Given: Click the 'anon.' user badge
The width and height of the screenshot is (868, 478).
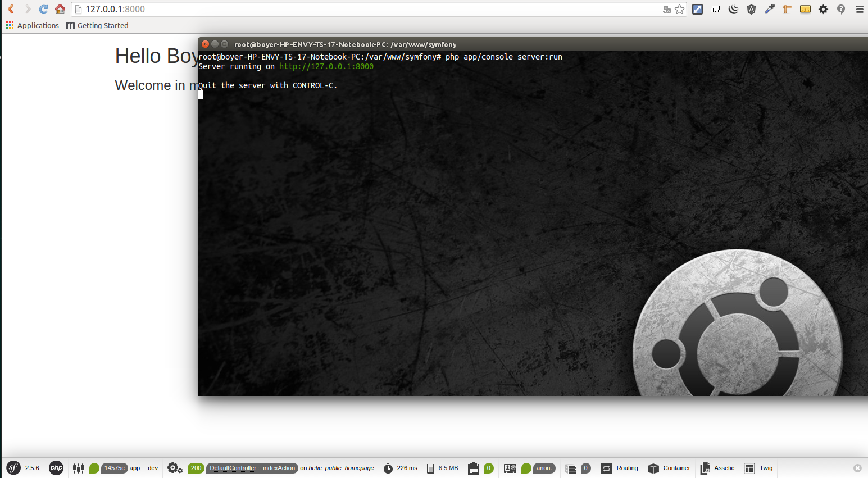Looking at the screenshot, I should [x=544, y=468].
